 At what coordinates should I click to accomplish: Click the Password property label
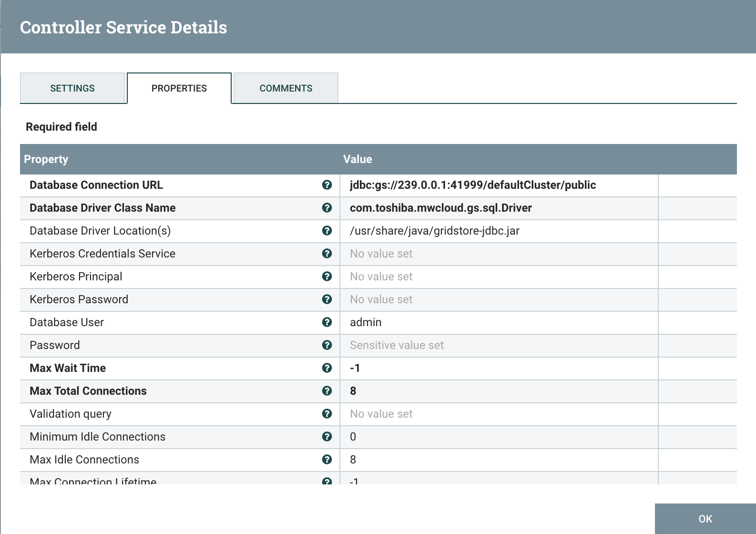55,345
